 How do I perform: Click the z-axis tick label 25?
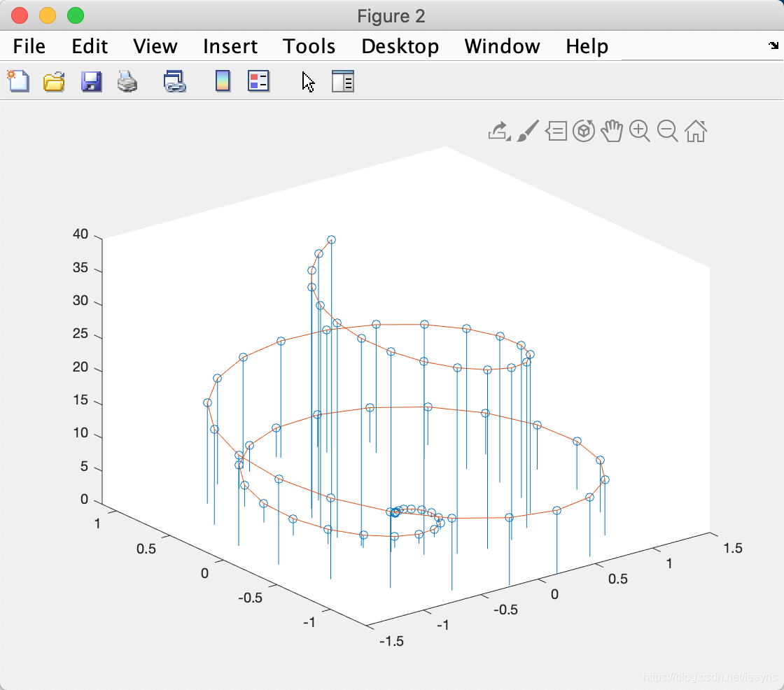click(80, 334)
